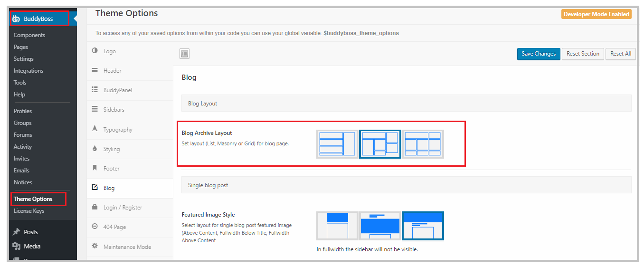This screenshot has width=644, height=266.
Task: Select Theme Options menu item
Action: 33,199
